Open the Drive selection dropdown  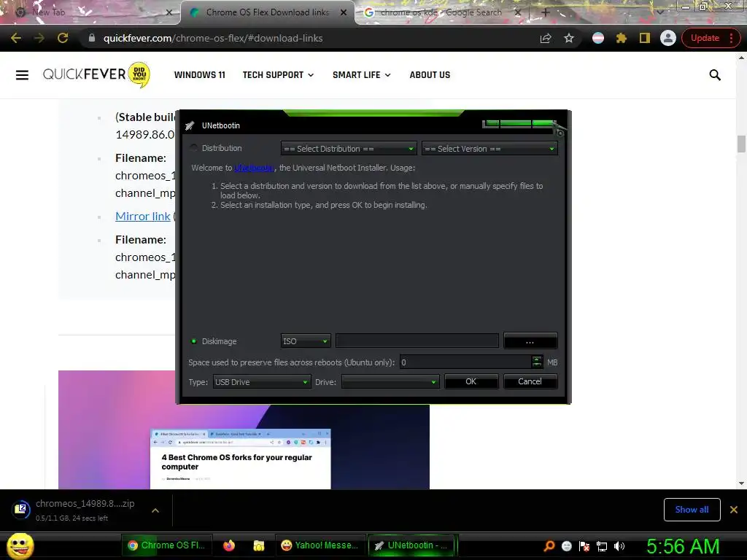390,382
